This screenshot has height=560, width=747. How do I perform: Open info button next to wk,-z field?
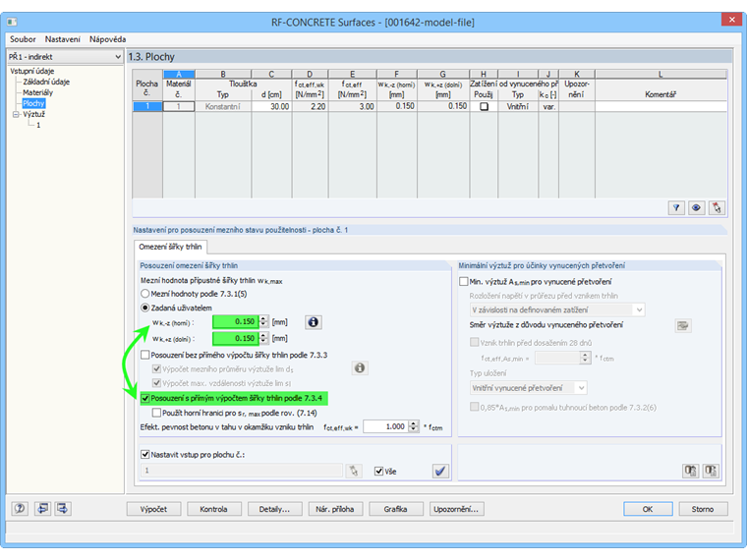[313, 322]
